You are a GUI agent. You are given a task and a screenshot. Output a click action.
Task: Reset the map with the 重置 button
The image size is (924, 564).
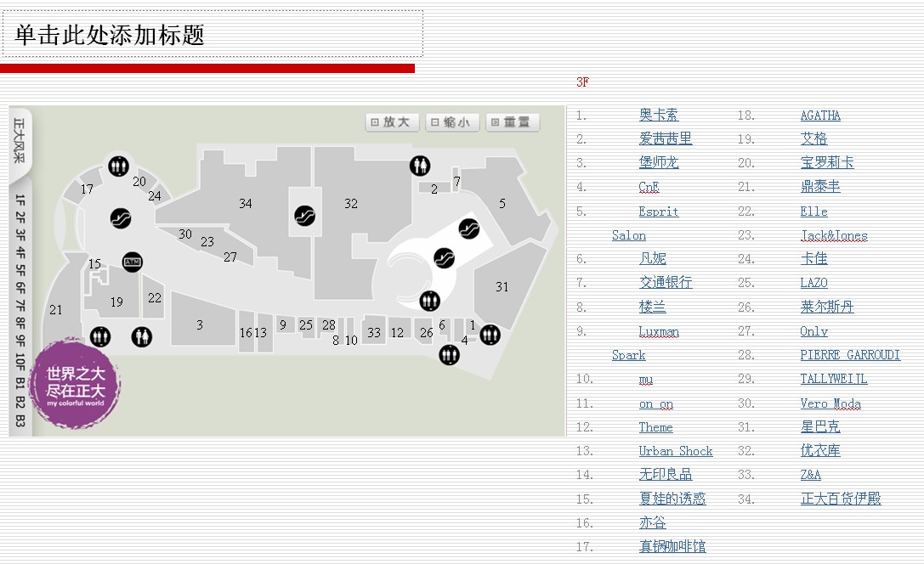[513, 122]
